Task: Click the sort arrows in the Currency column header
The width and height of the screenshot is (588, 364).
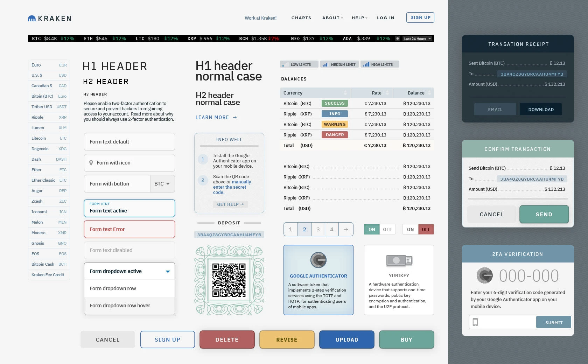Action: [x=345, y=93]
